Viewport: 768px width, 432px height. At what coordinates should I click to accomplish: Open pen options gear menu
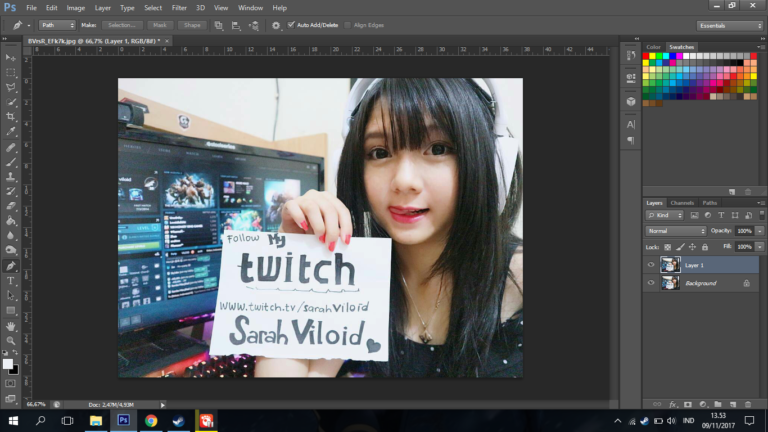276,25
